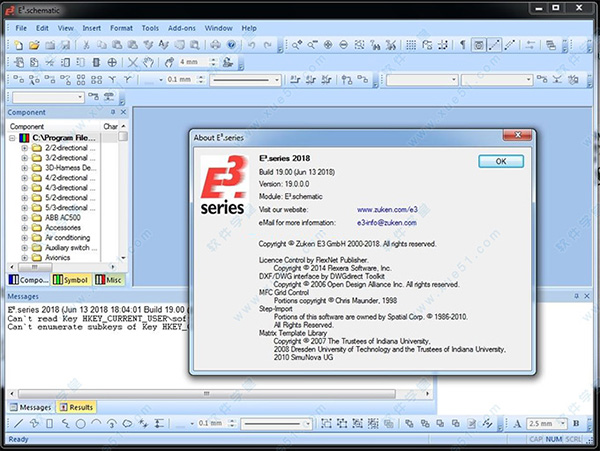Open the Add-ons menu
This screenshot has height=451, width=600.
181,28
